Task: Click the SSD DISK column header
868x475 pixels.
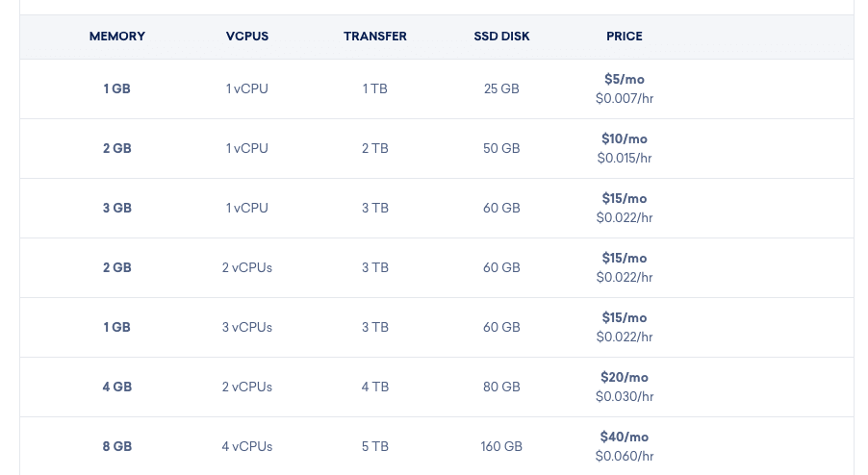Action: (x=501, y=37)
